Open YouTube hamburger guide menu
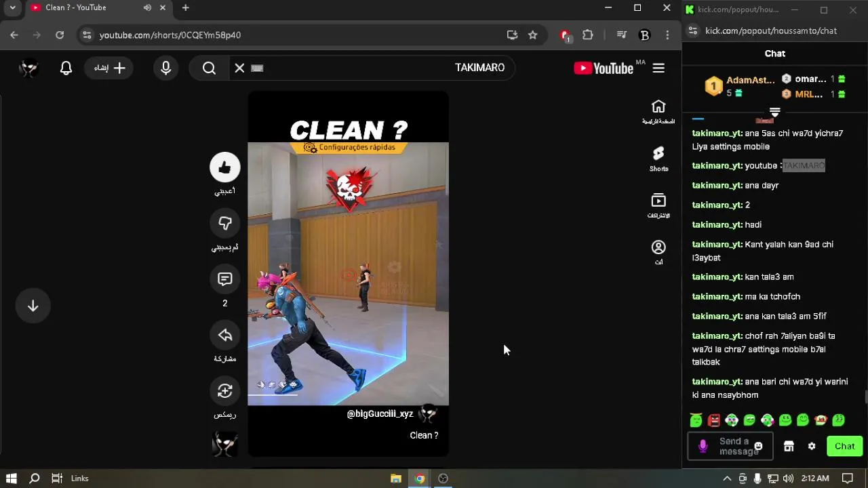Viewport: 868px width, 488px height. pos(658,68)
